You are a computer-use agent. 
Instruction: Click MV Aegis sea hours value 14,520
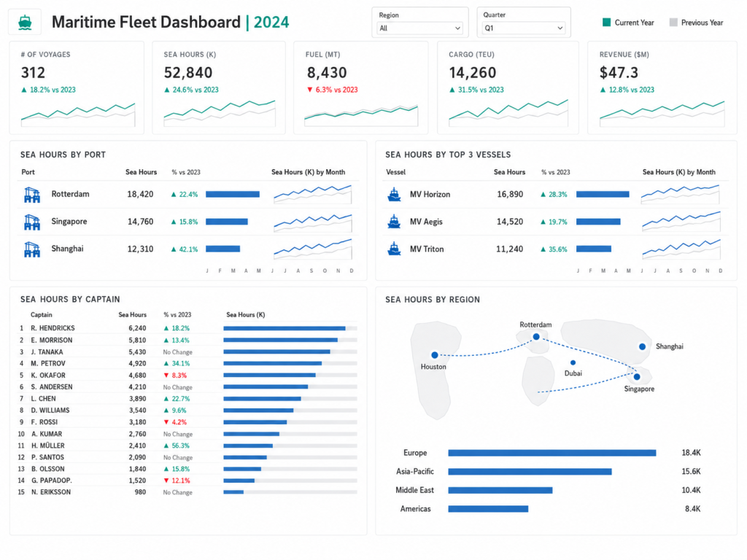pyautogui.click(x=510, y=222)
